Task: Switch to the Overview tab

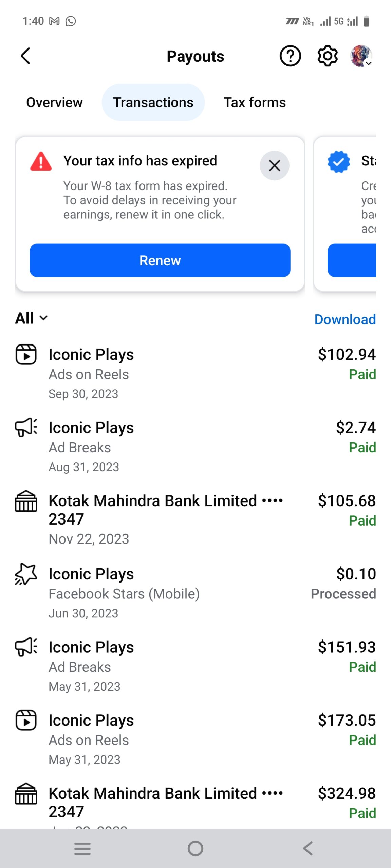Action: [54, 102]
